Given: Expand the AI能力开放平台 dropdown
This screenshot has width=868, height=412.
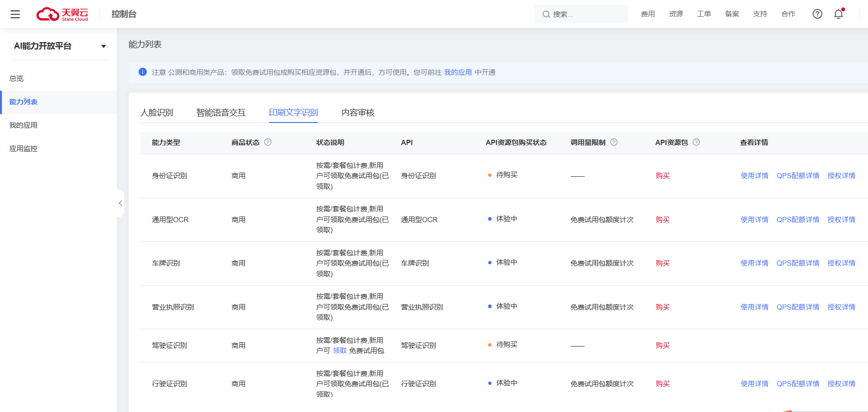Looking at the screenshot, I should point(103,46).
